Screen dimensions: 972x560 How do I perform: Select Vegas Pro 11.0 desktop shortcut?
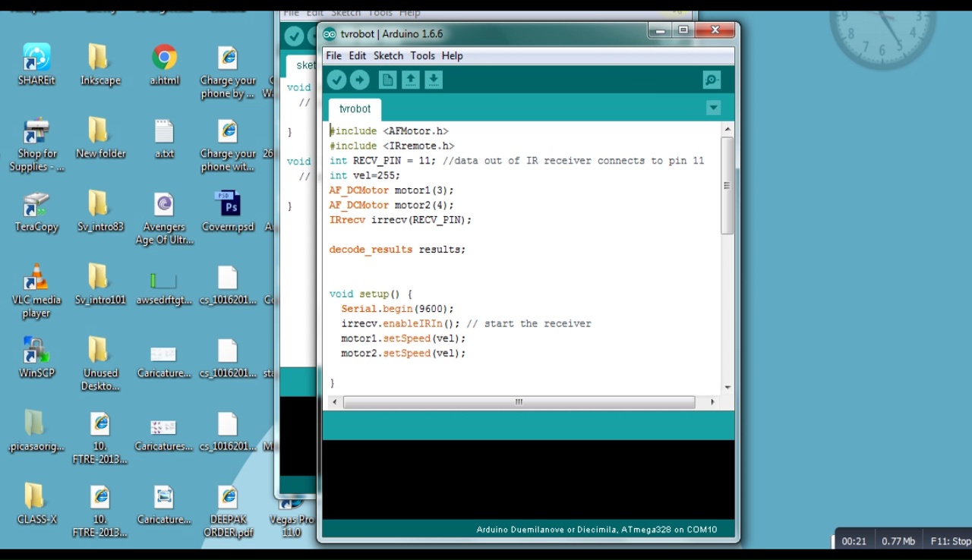pyautogui.click(x=292, y=518)
